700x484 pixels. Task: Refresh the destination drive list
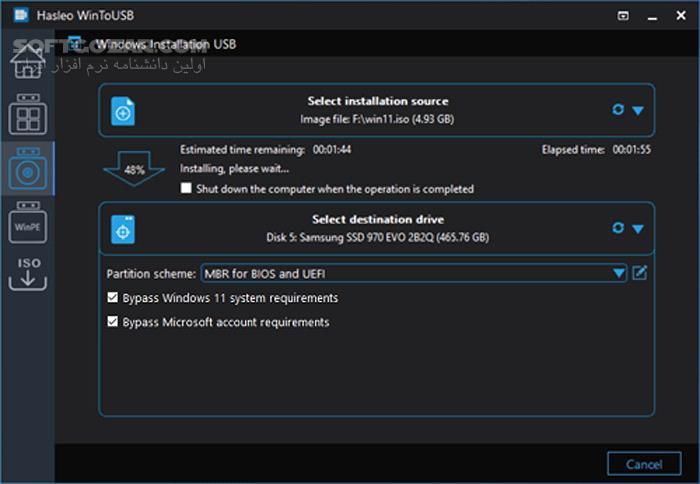(x=618, y=228)
